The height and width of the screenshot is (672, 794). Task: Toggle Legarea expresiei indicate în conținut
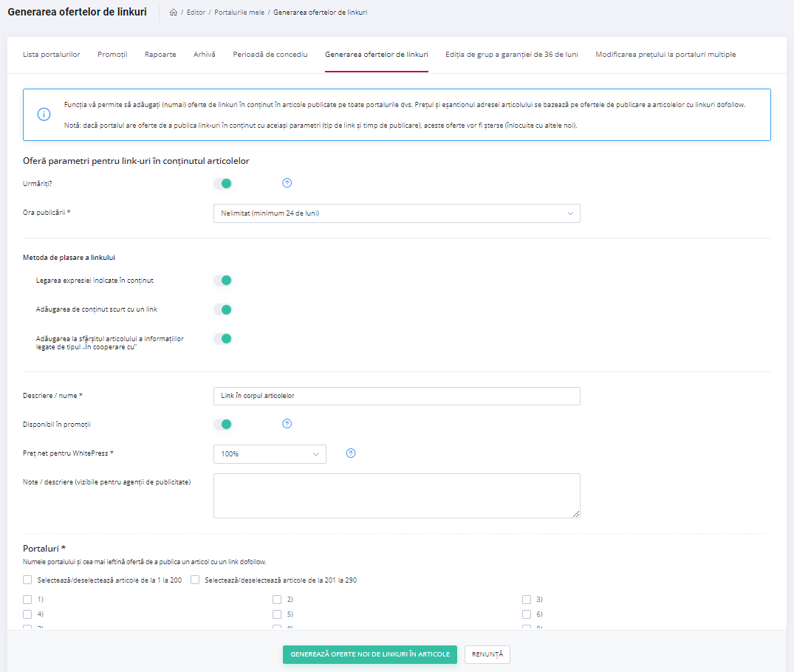(223, 280)
